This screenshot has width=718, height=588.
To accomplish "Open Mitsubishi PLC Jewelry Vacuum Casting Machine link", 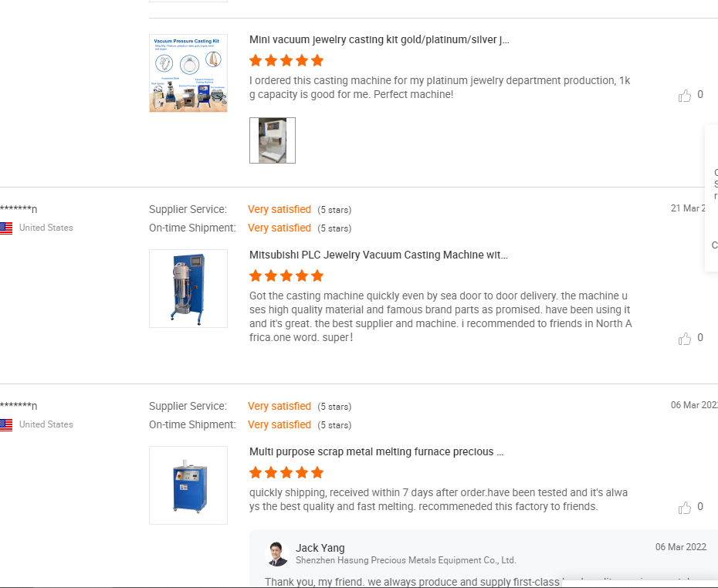I will [378, 255].
